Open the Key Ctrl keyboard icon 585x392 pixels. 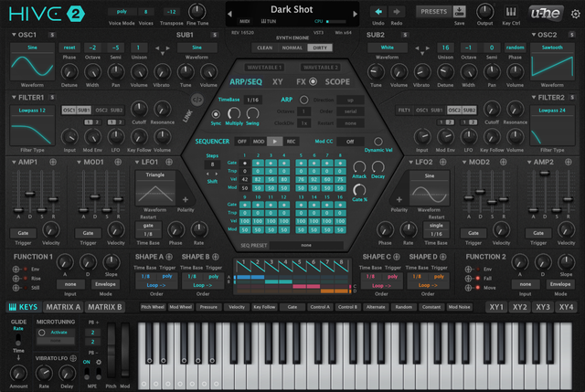[511, 12]
